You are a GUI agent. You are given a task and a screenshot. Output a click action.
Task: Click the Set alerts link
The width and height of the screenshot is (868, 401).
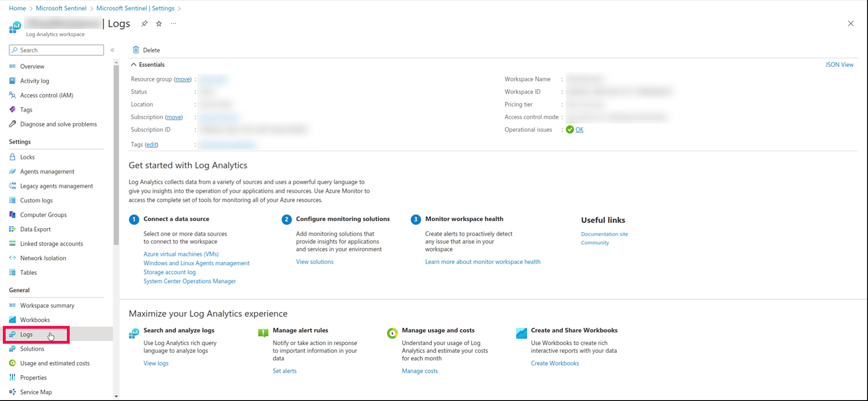[x=285, y=371]
